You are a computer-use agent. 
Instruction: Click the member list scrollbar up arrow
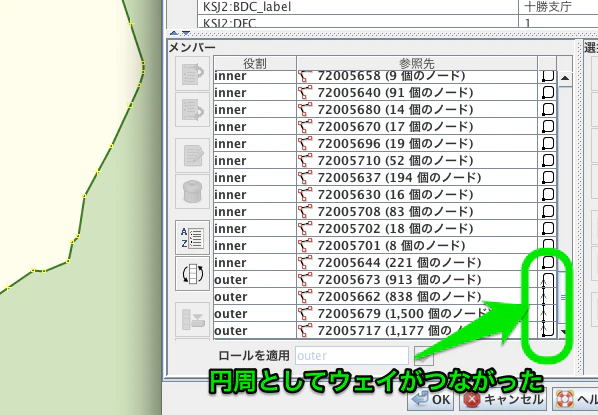(x=565, y=78)
